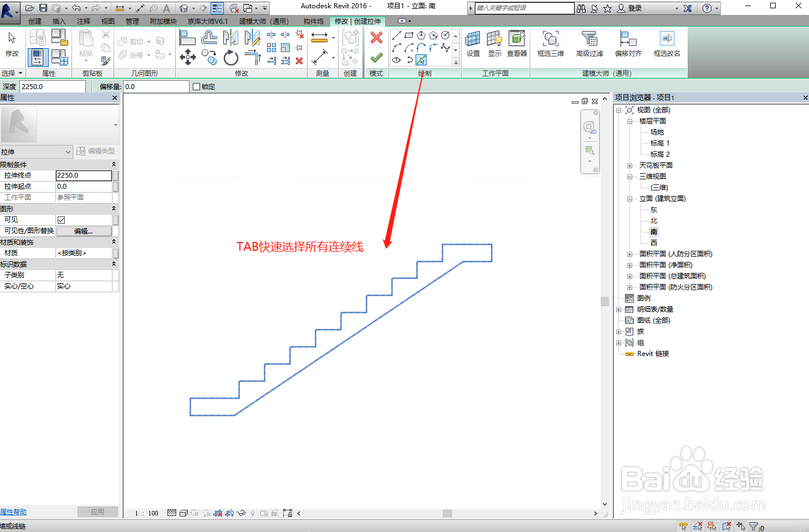The image size is (809, 532).
Task: Toggle Select Links option in status bar
Action: (683, 526)
